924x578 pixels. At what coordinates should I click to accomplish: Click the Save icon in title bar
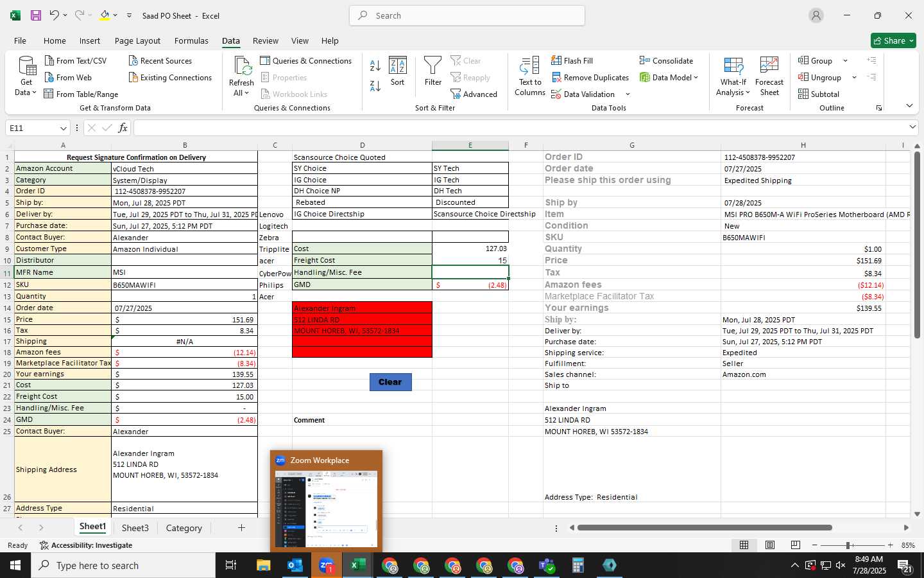point(36,15)
